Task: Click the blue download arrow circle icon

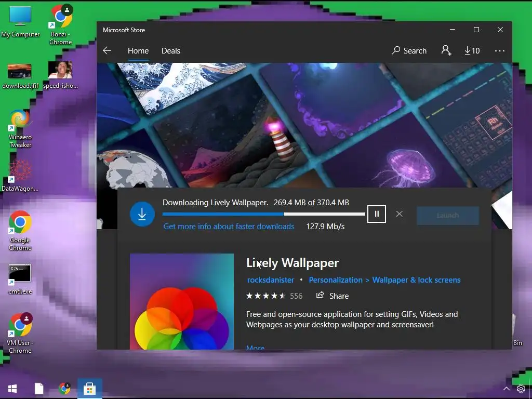Action: [x=142, y=214]
